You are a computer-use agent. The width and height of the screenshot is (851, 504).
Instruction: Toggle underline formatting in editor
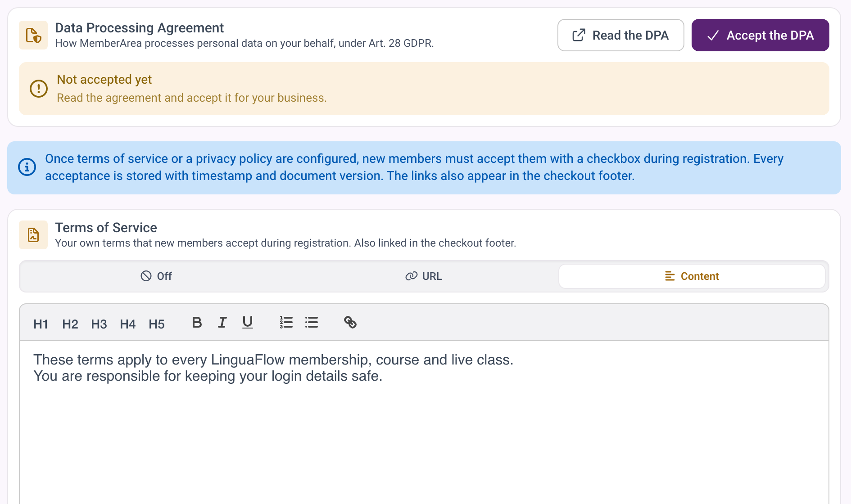pyautogui.click(x=247, y=322)
